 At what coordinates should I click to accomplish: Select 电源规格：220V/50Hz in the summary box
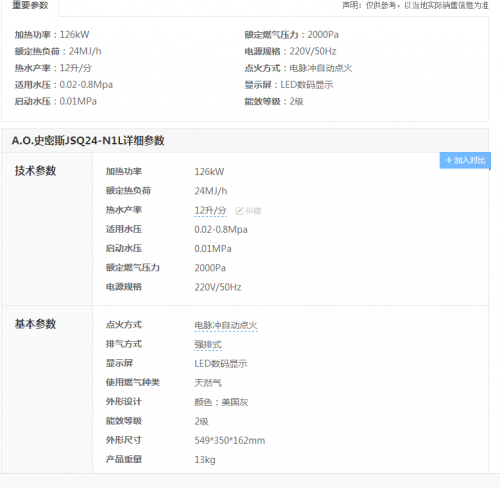click(290, 51)
